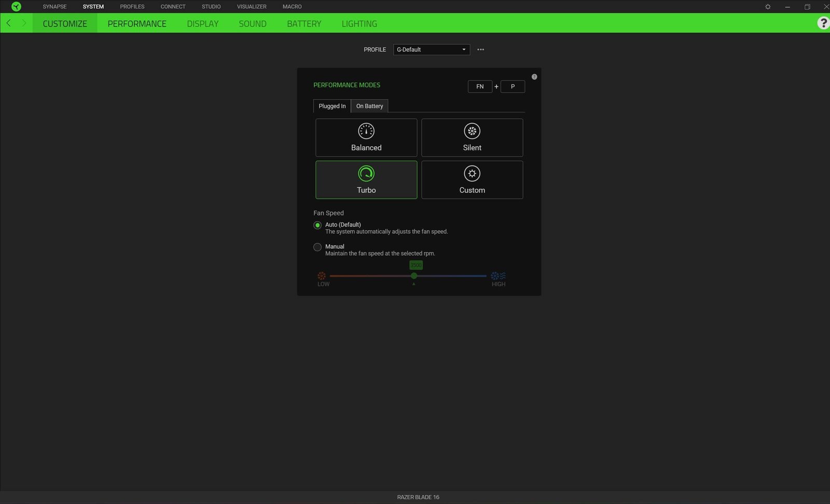Open the settings gear in title bar
This screenshot has height=504, width=830.
tap(768, 7)
